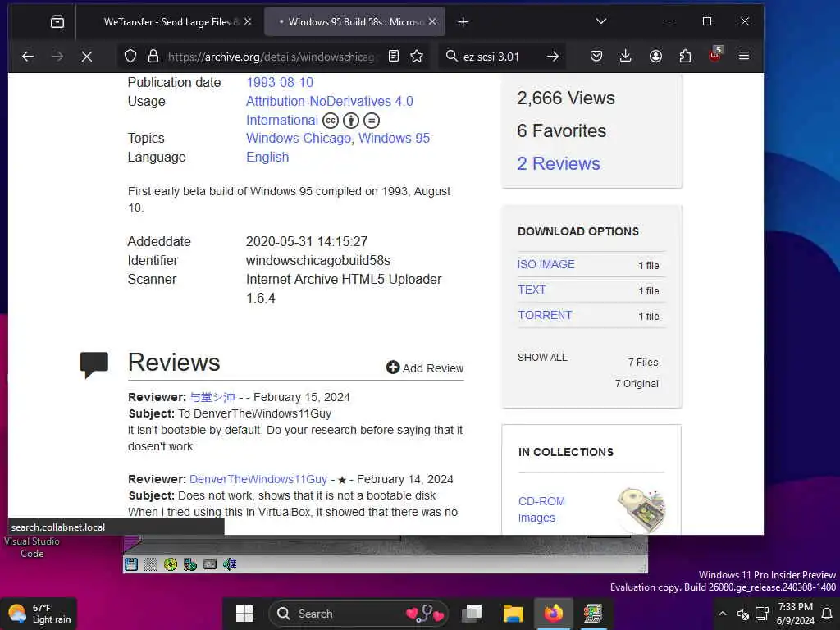Click floppy disk icon in background window
This screenshot has height=630, width=840.
pyautogui.click(x=131, y=564)
